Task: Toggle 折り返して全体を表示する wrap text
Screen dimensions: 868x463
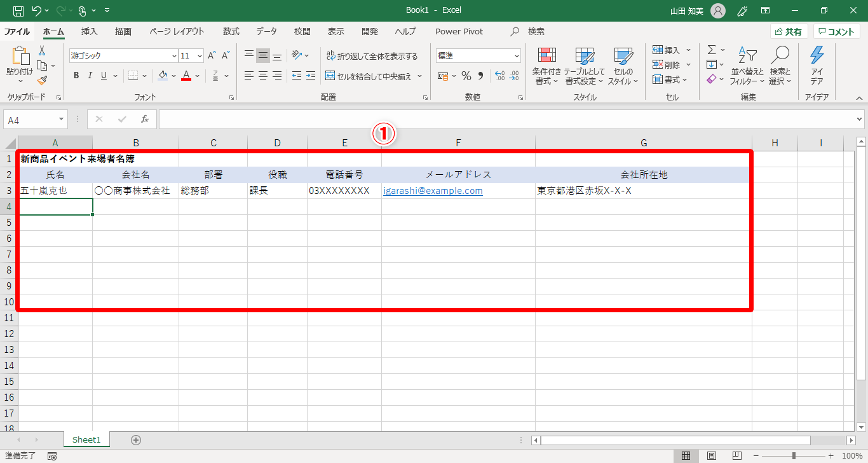Action: [372, 56]
